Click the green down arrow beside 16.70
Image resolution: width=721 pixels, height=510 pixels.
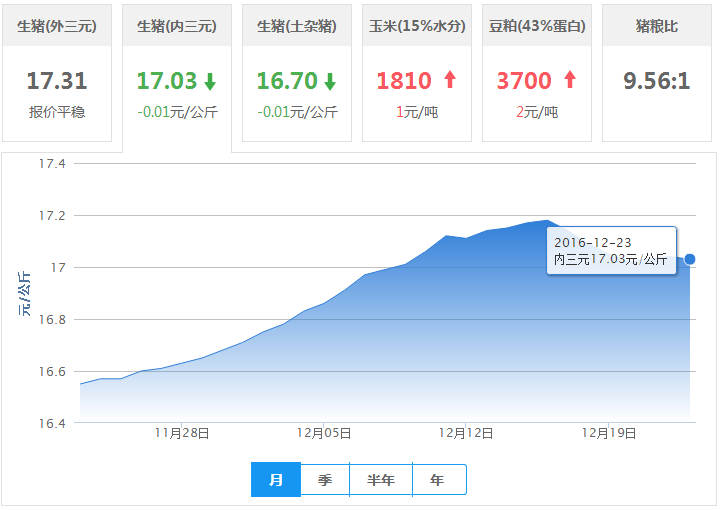point(330,81)
